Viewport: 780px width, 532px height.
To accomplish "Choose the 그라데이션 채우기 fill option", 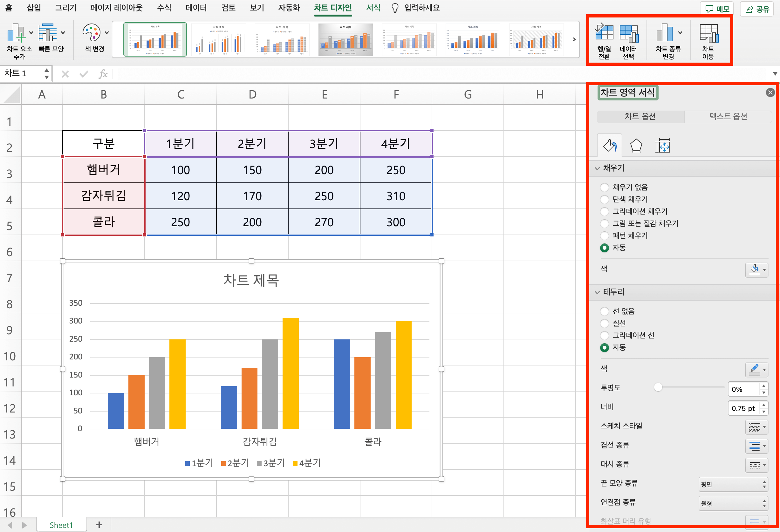I will pos(604,211).
